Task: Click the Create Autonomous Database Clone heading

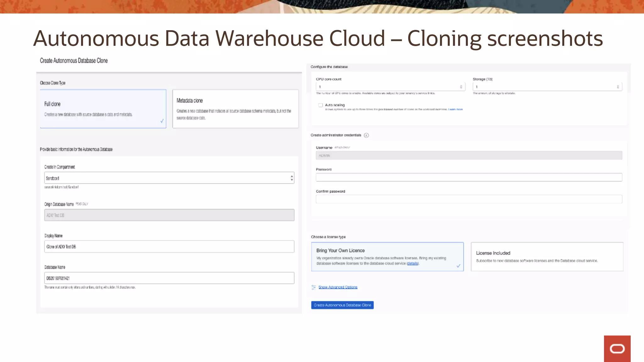Action: click(74, 61)
